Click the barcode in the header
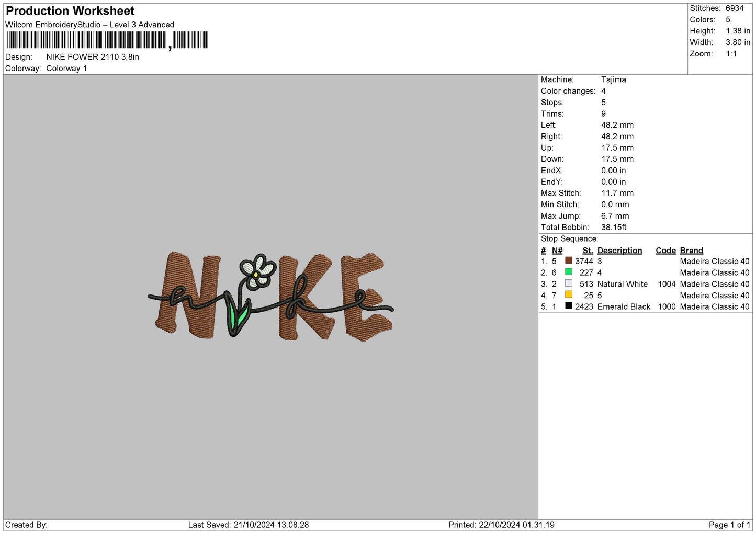This screenshot has height=534, width=756. click(x=108, y=40)
